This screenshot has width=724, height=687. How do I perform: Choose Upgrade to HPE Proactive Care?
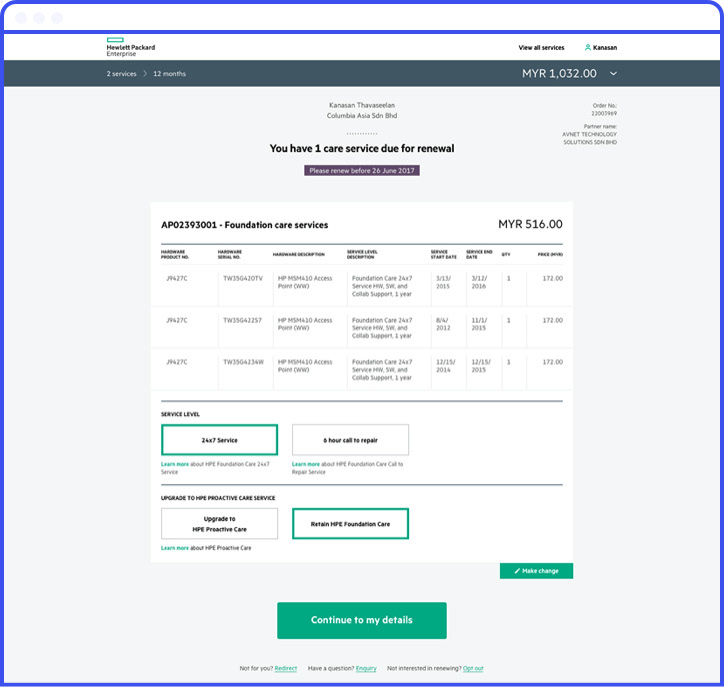pyautogui.click(x=219, y=524)
